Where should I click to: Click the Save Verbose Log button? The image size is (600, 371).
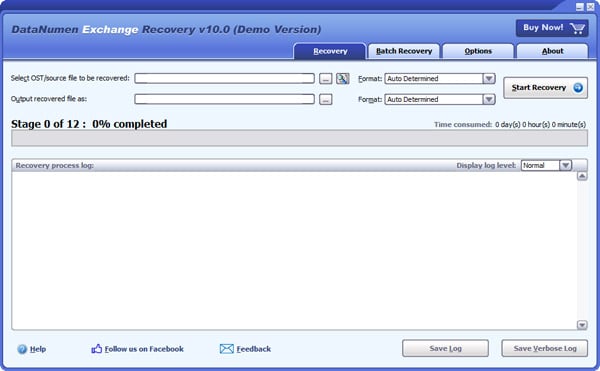click(545, 348)
